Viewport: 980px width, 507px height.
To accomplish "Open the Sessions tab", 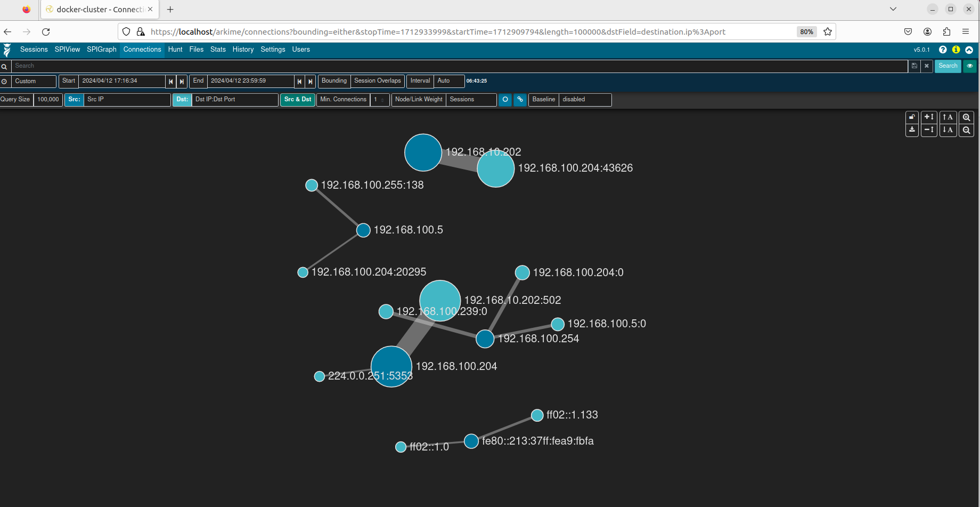I will [34, 50].
